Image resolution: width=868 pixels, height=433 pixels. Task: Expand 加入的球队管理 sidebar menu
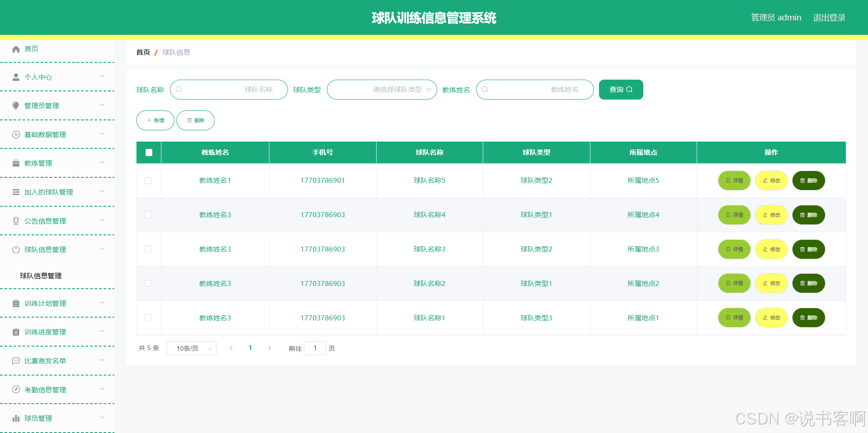(102, 191)
